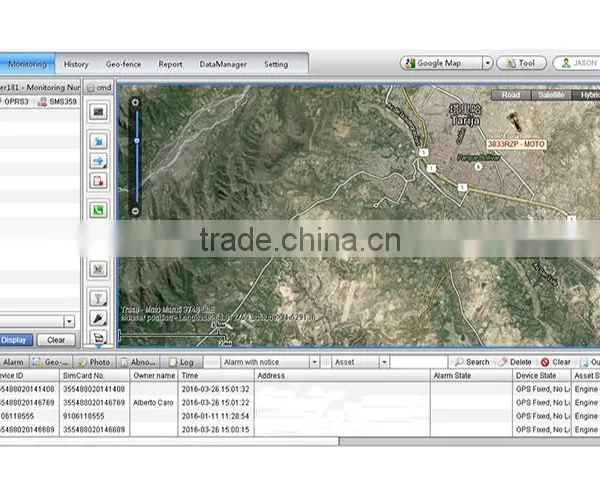Select the Alberto Caro owner cell
This screenshot has height=500, width=600.
pos(154,402)
